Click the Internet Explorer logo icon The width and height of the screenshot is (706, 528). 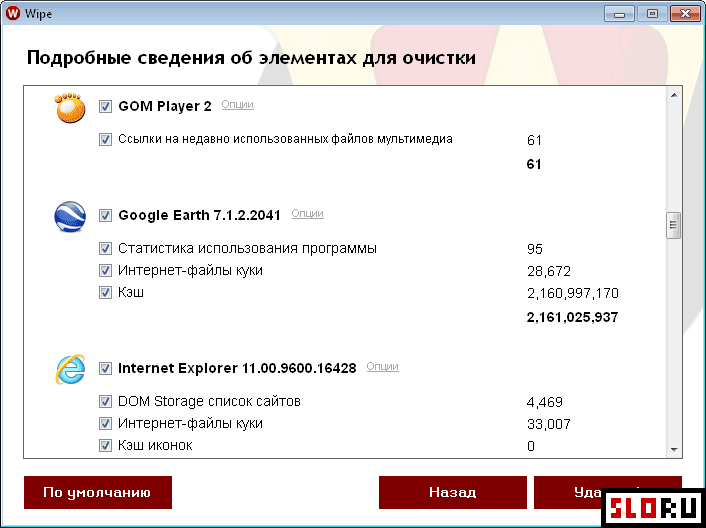click(x=70, y=369)
